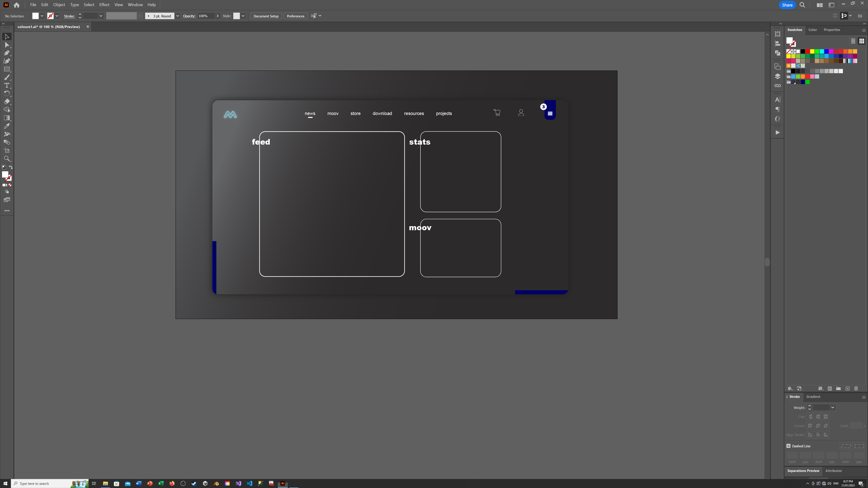Swap fill and stroke colors
This screenshot has width=868, height=488.
(11, 167)
